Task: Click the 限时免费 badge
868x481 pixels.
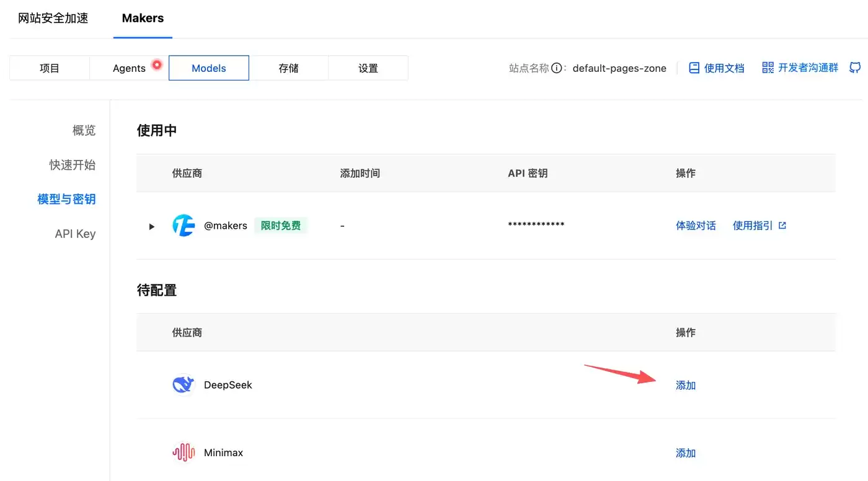Action: 281,226
